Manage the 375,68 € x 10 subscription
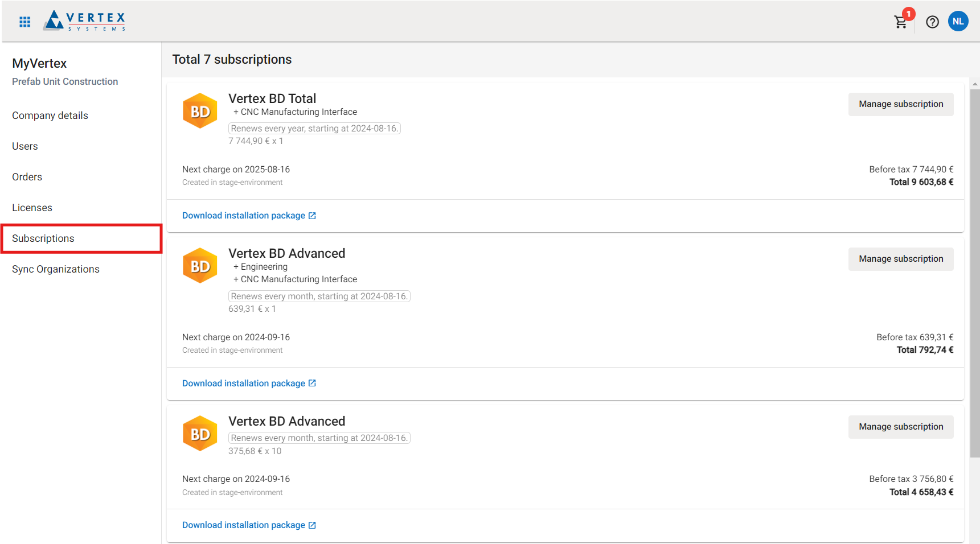Image resolution: width=980 pixels, height=544 pixels. pyautogui.click(x=901, y=427)
